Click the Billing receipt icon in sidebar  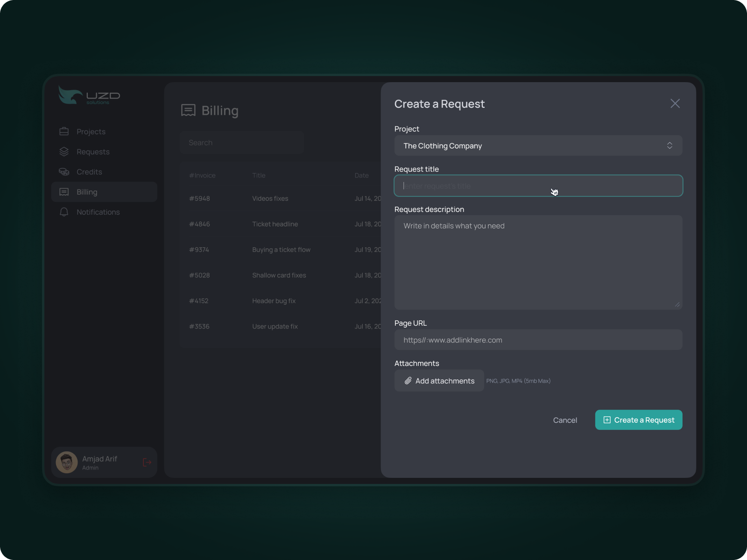[64, 192]
